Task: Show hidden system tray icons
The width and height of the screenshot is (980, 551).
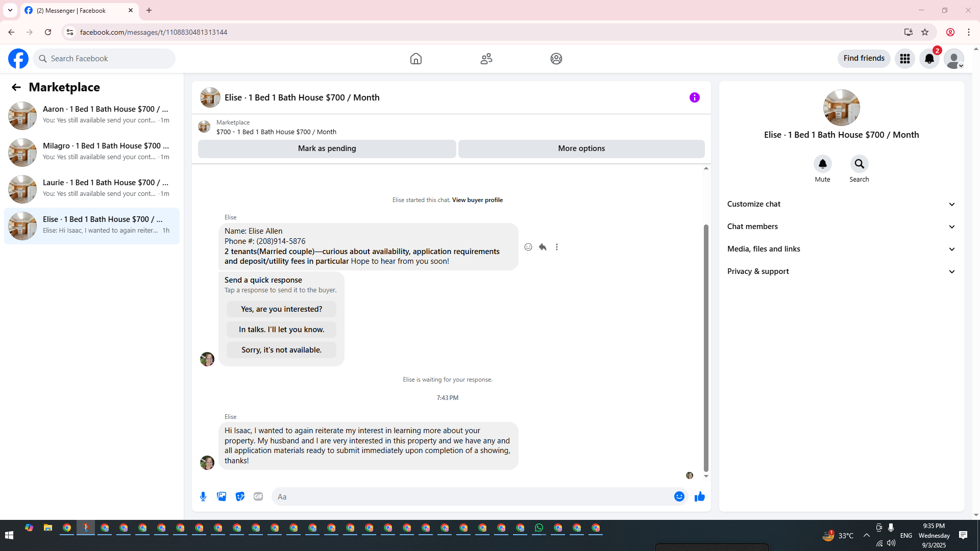Action: 867,535
